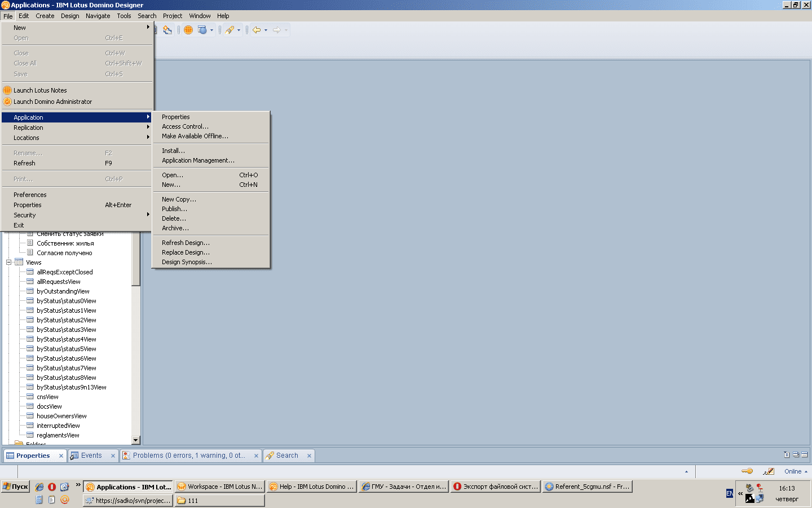Click the Launch Lotus Notes menu icon

(x=7, y=90)
